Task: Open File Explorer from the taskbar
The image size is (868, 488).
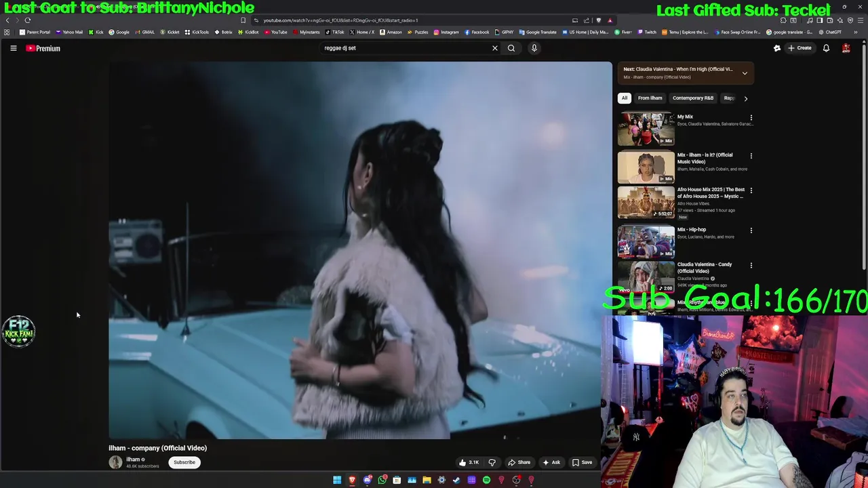Action: (x=427, y=480)
